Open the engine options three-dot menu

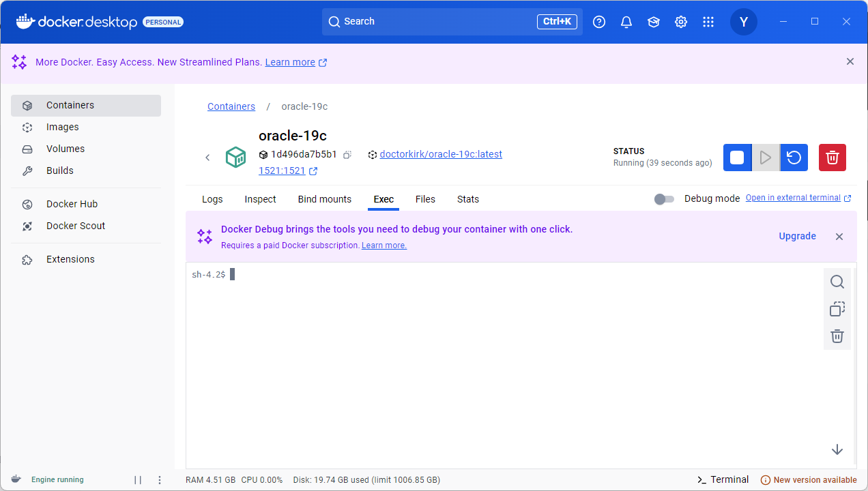tap(160, 480)
